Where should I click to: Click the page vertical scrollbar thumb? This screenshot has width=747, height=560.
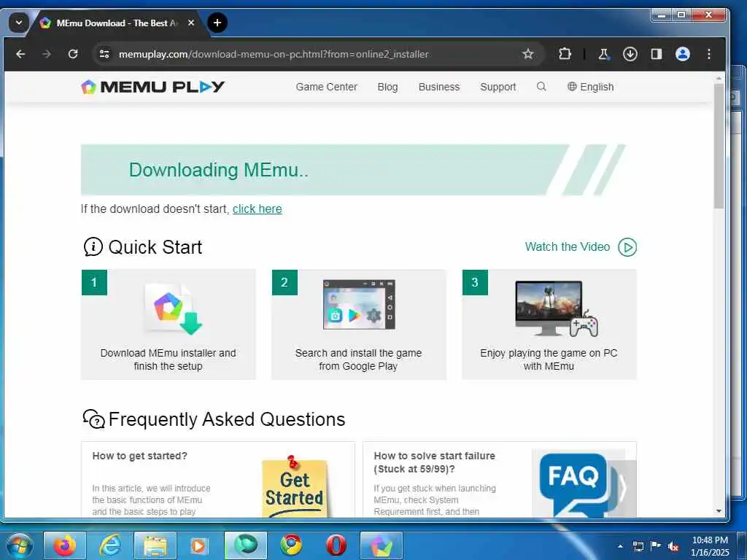pyautogui.click(x=719, y=145)
